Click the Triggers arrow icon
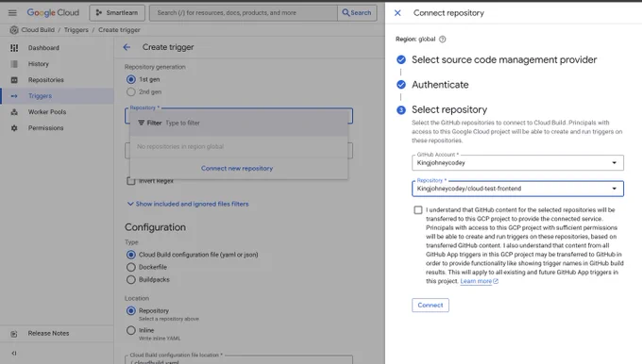This screenshot has height=364, width=642. coord(14,95)
